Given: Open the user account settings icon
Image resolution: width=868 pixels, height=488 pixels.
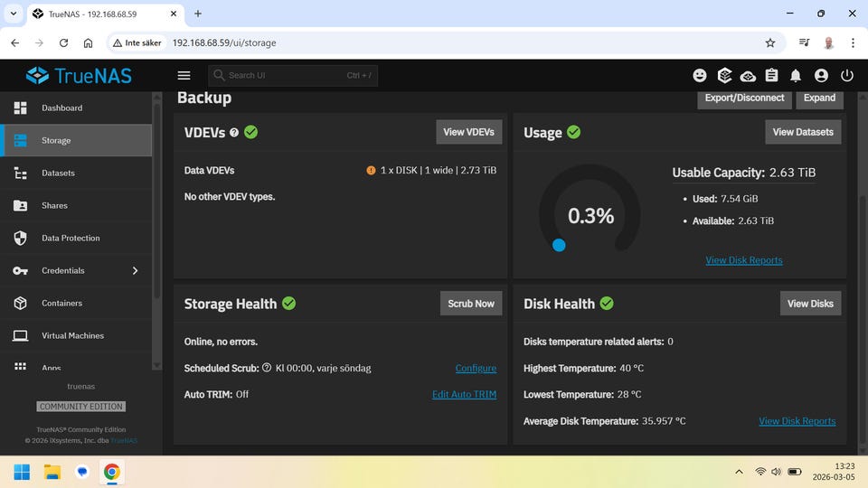Looking at the screenshot, I should [x=821, y=76].
